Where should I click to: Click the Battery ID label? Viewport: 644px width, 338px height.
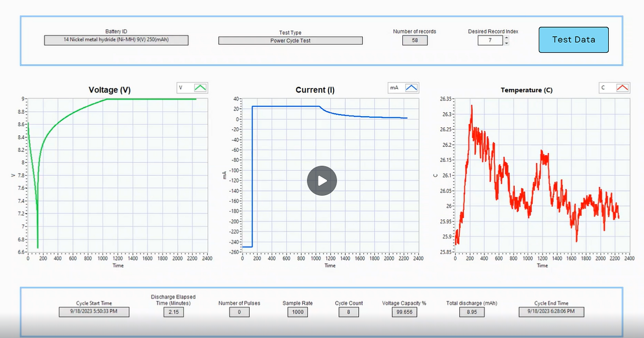pyautogui.click(x=116, y=31)
